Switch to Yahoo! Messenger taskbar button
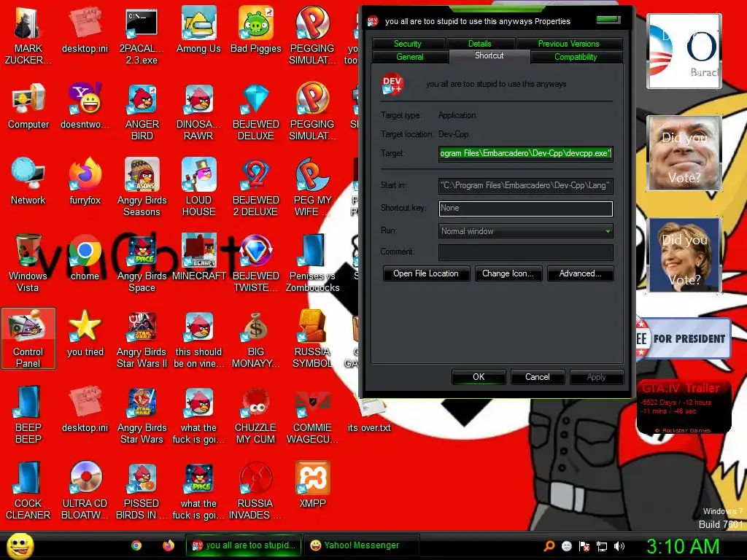Screen dimensions: 747x560 [x=361, y=545]
